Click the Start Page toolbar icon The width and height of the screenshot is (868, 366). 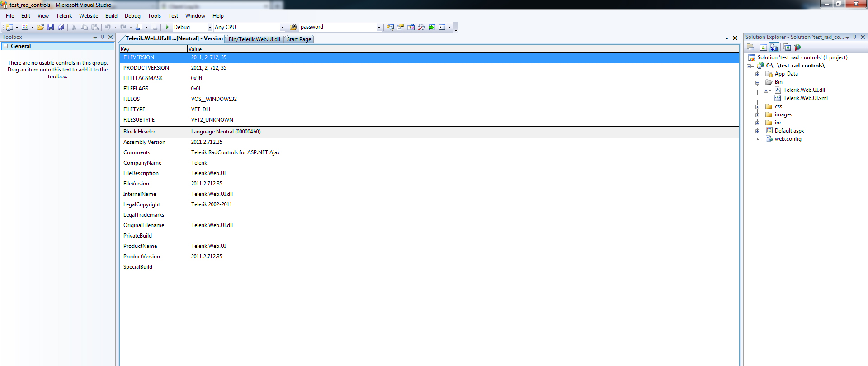click(432, 27)
